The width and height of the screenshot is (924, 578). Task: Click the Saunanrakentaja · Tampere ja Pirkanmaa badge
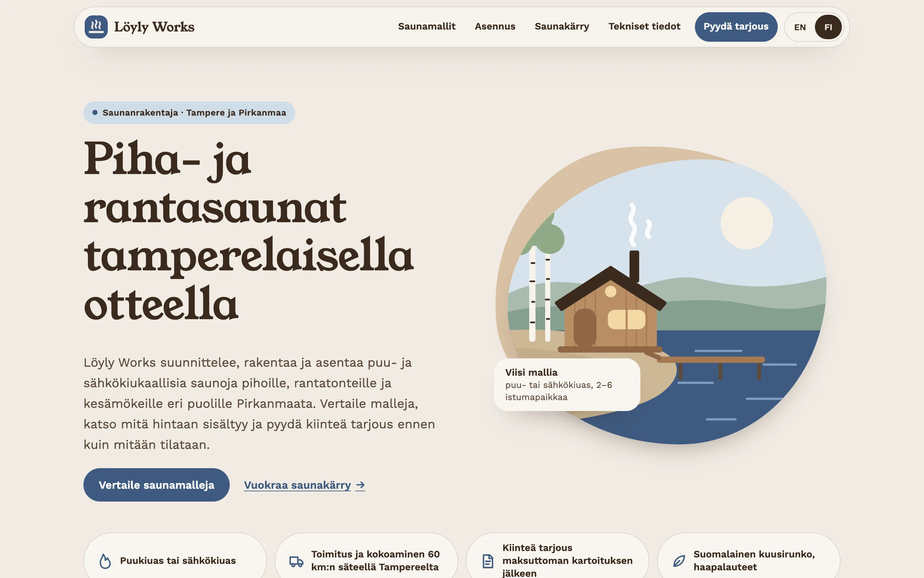coord(189,113)
